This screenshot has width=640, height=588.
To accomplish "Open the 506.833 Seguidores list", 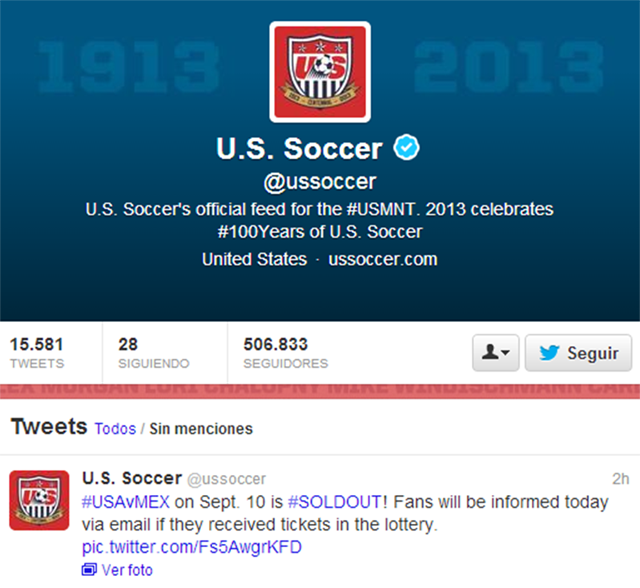I will point(285,353).
